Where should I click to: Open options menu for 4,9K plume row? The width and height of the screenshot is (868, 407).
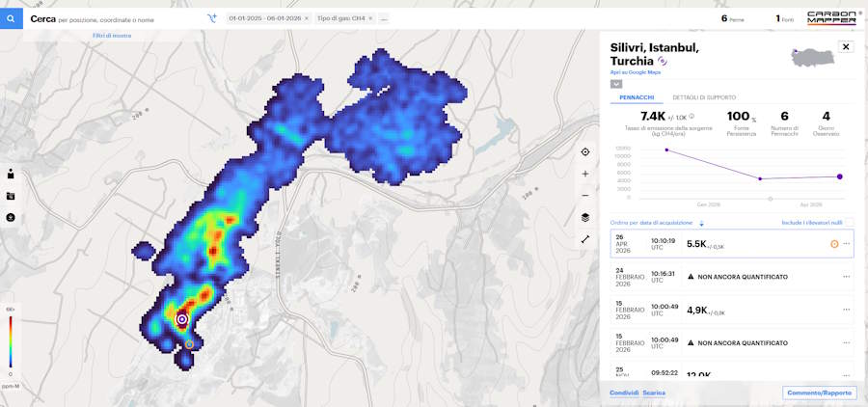(x=847, y=311)
